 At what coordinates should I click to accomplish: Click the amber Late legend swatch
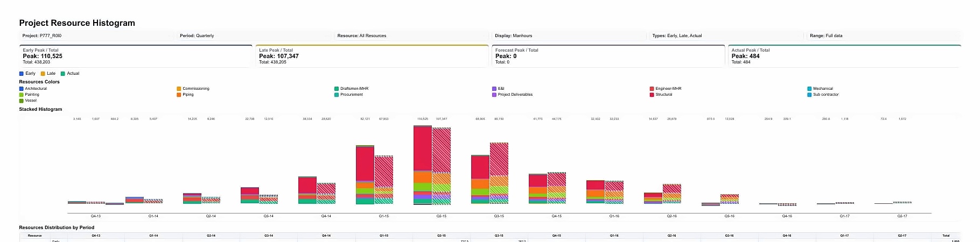(x=43, y=74)
